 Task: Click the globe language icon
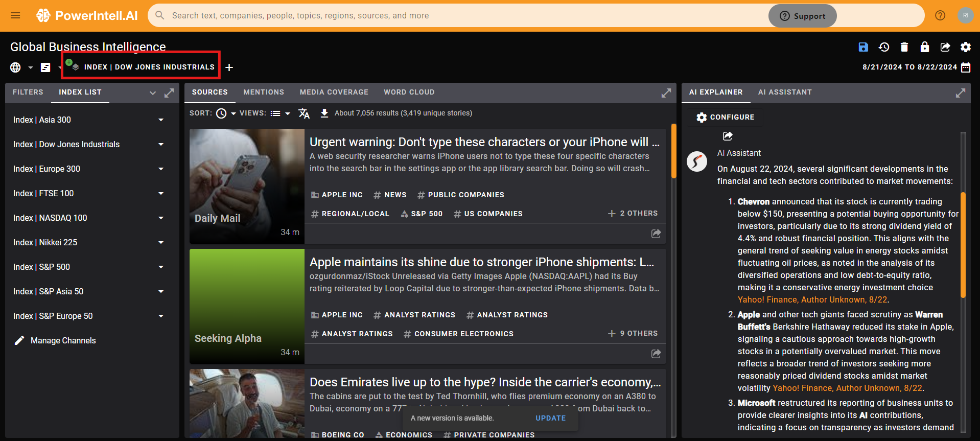coord(15,67)
